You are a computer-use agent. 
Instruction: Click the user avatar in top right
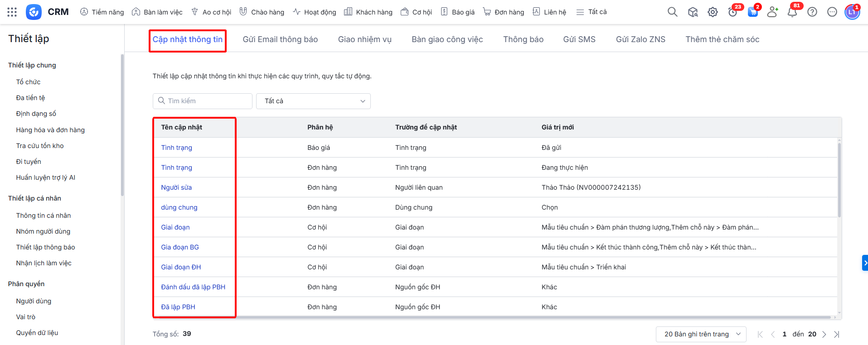coord(852,12)
